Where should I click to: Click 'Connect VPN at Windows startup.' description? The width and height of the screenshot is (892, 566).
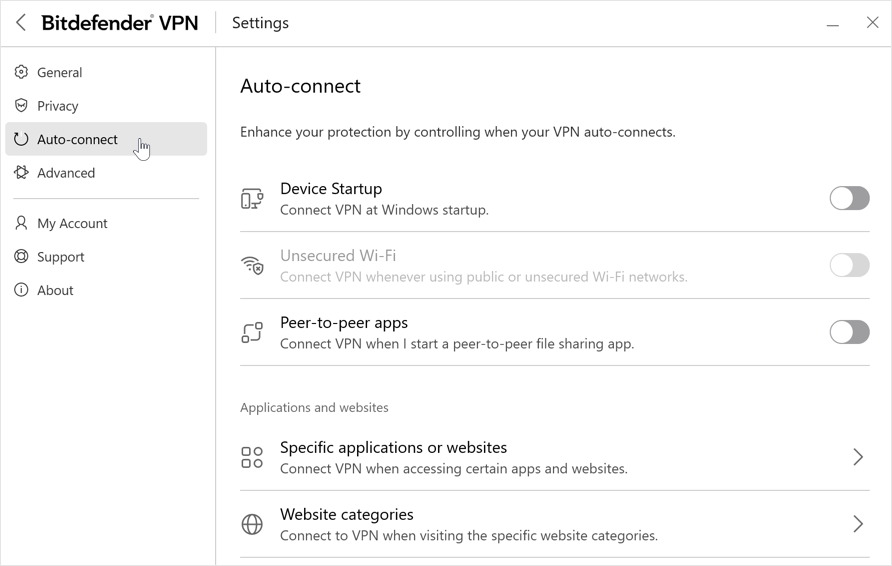[384, 210]
